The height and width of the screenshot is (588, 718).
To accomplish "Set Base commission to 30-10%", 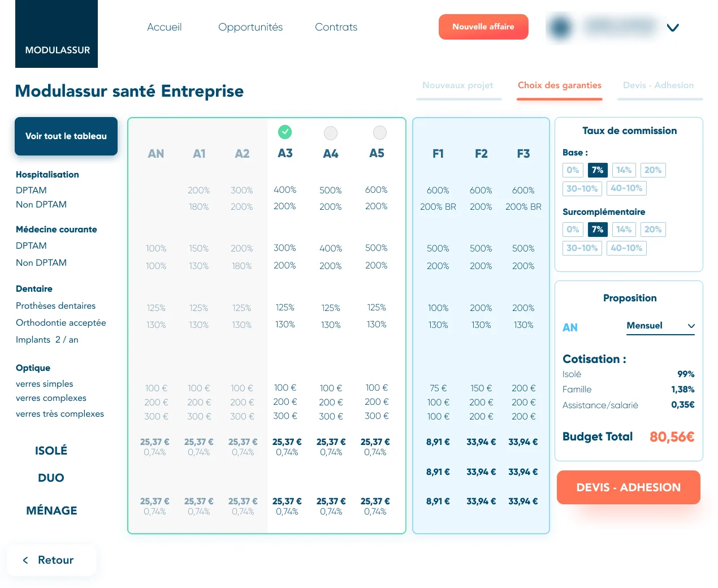I will tap(582, 188).
